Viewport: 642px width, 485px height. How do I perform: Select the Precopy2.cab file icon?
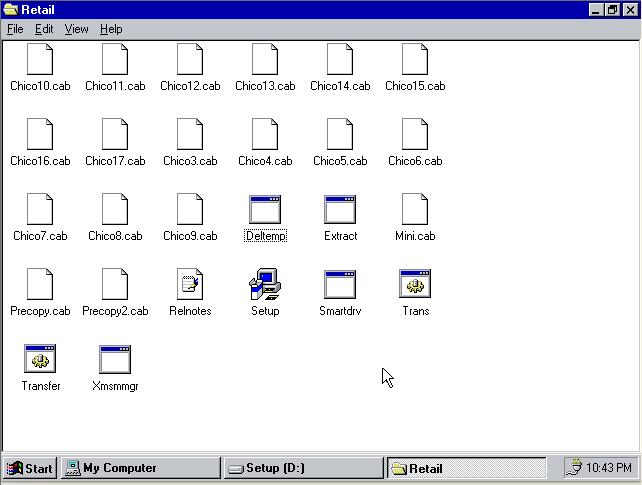point(115,284)
